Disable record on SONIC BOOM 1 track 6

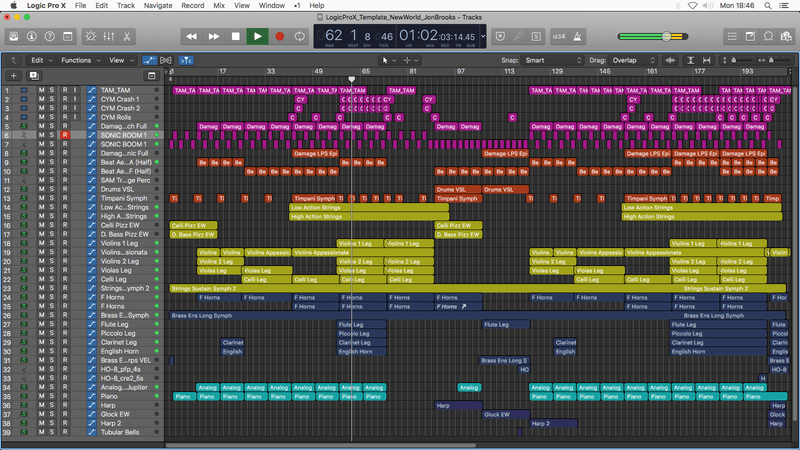[65, 135]
